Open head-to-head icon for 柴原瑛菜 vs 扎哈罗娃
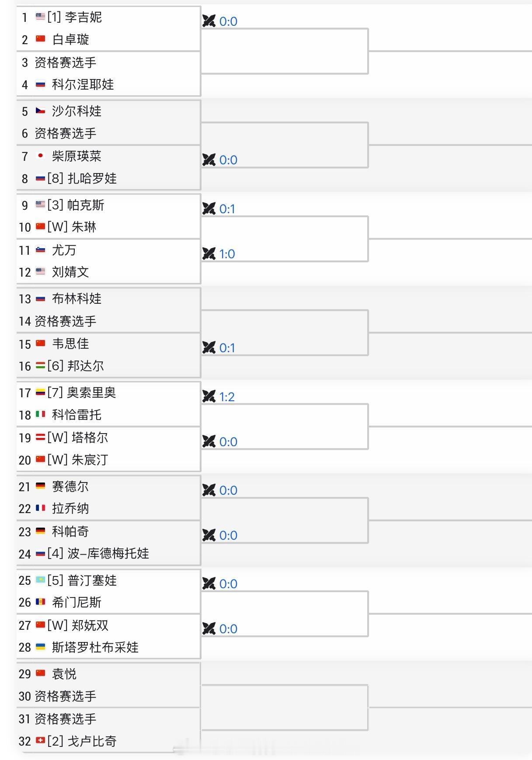Viewport: 532px width, 760px height. click(209, 160)
